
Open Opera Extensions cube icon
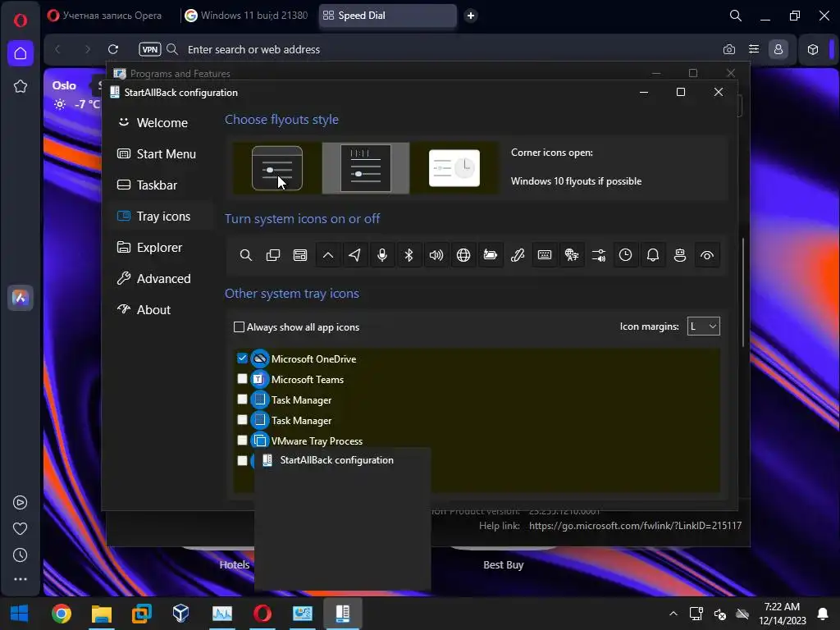click(813, 49)
